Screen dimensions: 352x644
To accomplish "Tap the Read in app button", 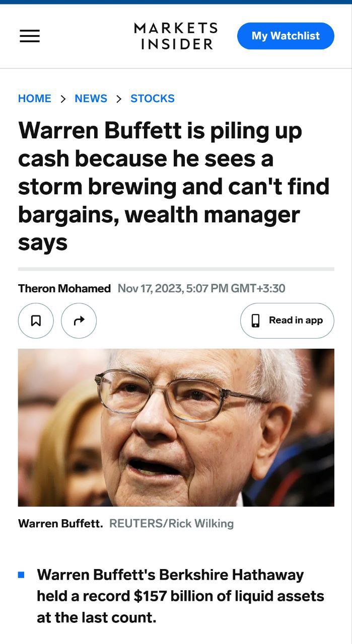I will point(287,320).
